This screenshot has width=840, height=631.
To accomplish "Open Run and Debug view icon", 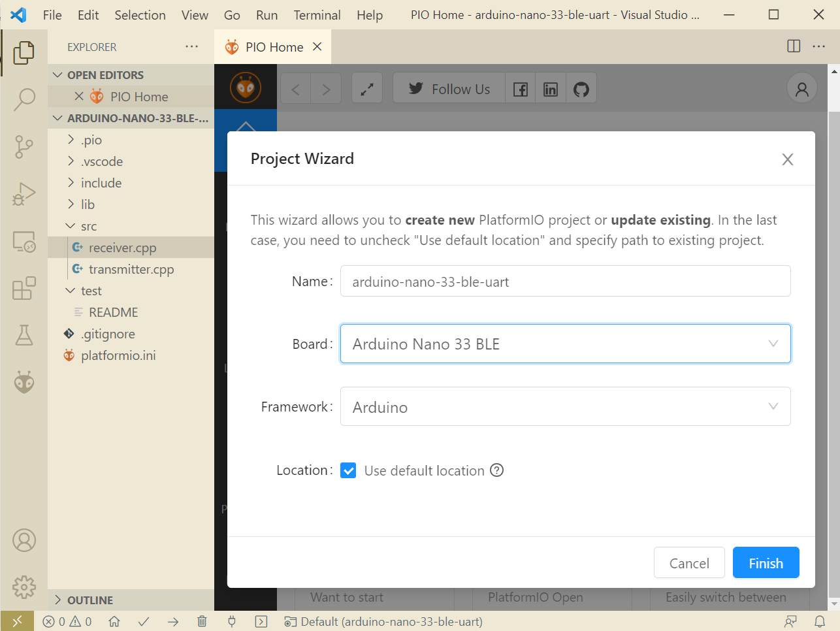I will pyautogui.click(x=24, y=194).
